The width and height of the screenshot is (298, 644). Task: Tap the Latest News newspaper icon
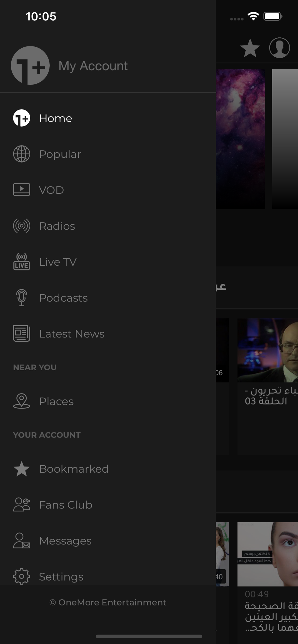22,334
